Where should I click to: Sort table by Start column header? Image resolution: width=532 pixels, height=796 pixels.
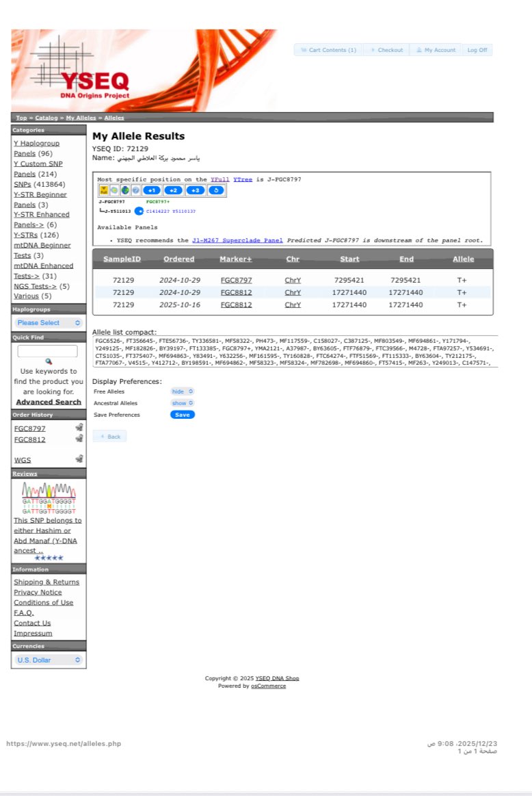pos(349,259)
